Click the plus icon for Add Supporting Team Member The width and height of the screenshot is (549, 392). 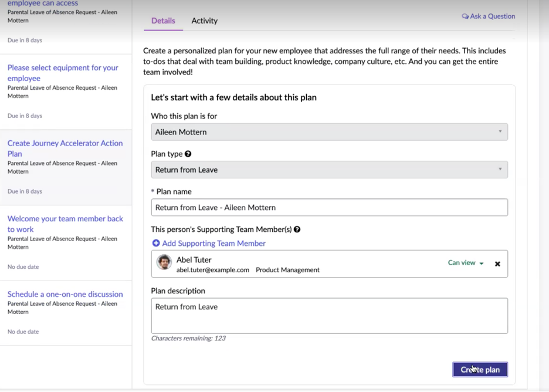156,243
